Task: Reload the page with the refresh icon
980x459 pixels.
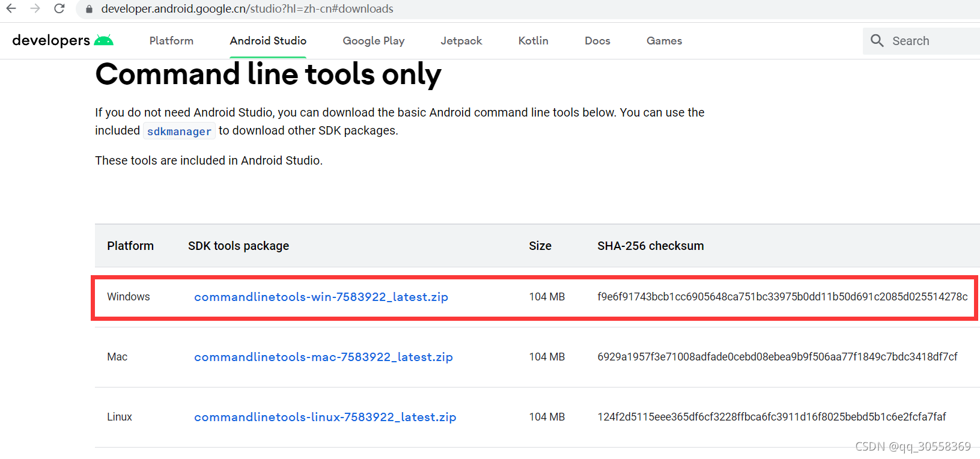Action: (x=59, y=8)
